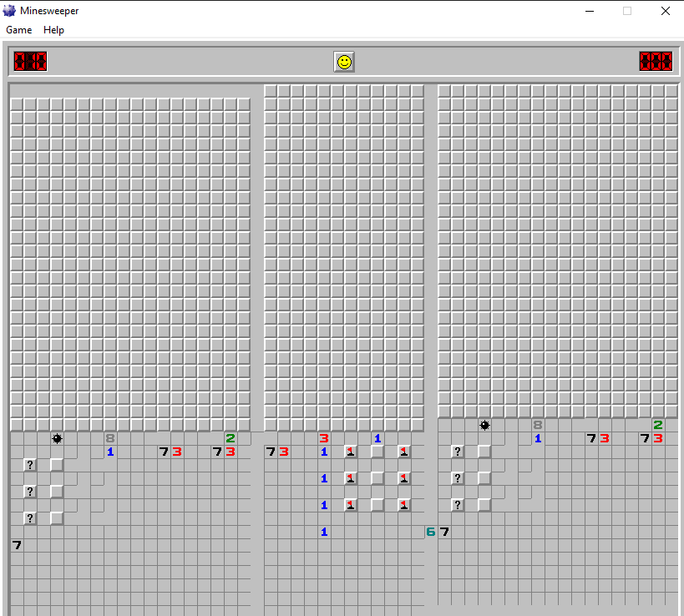This screenshot has height=616, width=684.
Task: Click the mine icon in the left panel
Action: tap(57, 438)
